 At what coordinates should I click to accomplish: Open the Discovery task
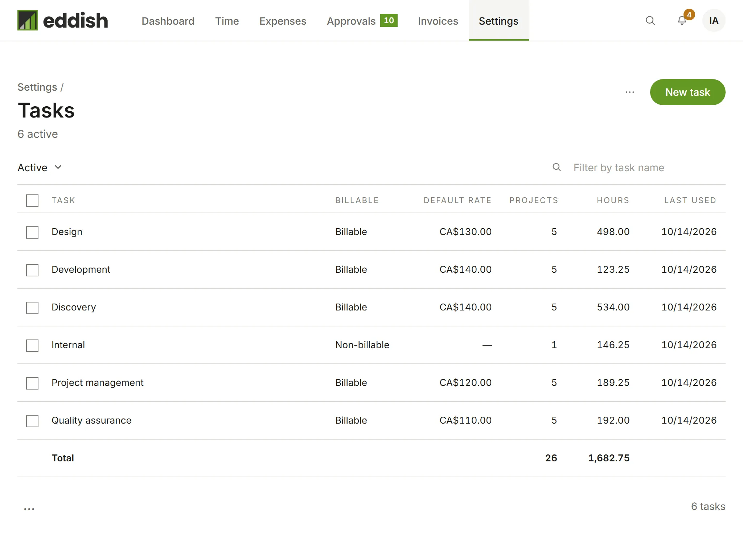(x=74, y=307)
